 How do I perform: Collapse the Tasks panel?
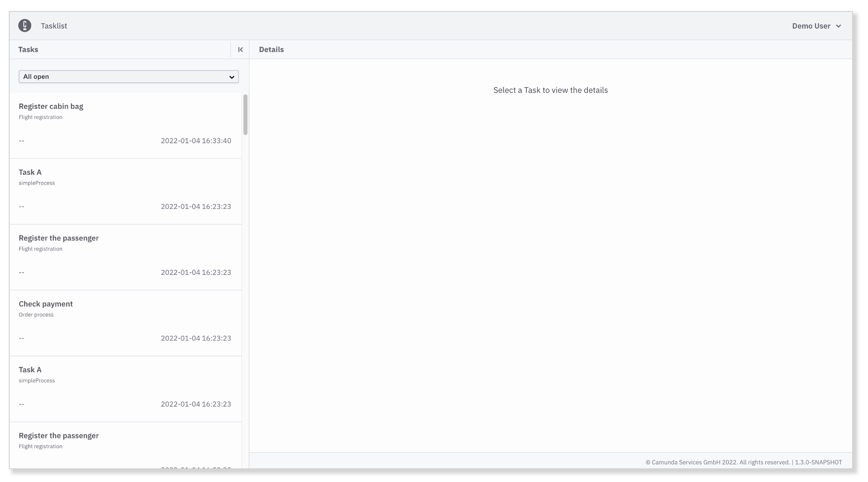pyautogui.click(x=240, y=49)
